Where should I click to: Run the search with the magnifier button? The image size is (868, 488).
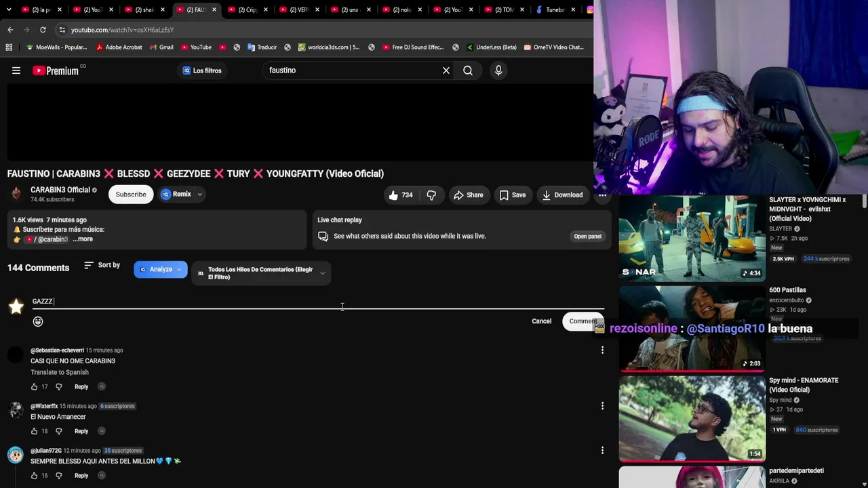click(x=468, y=70)
